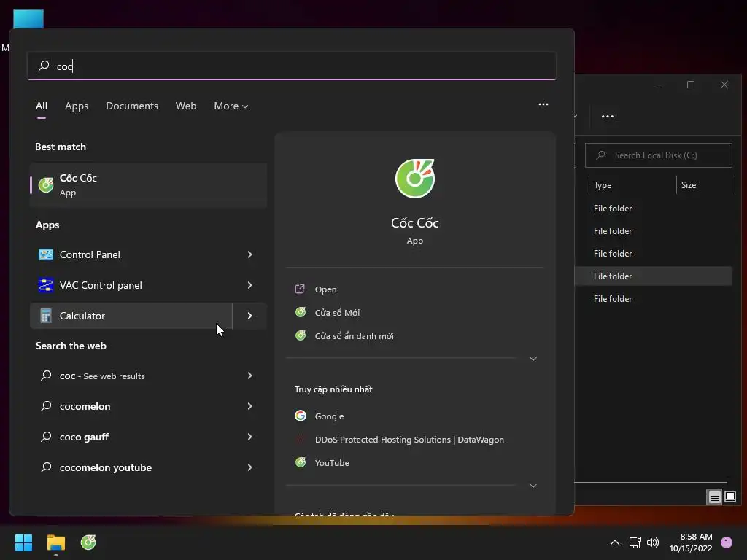Expand more actions chevron below Cửa sổ ẩn danh mới
Viewport: 747px width, 560px height.
click(x=533, y=359)
